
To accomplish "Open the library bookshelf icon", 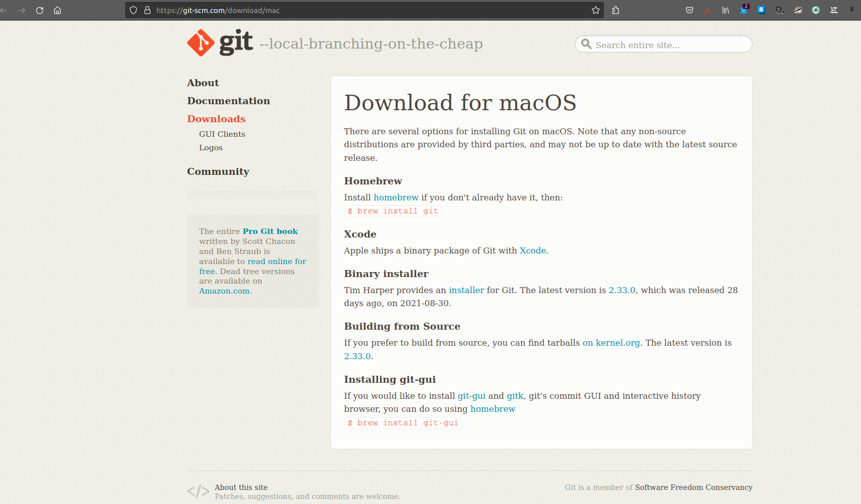I will click(x=726, y=10).
